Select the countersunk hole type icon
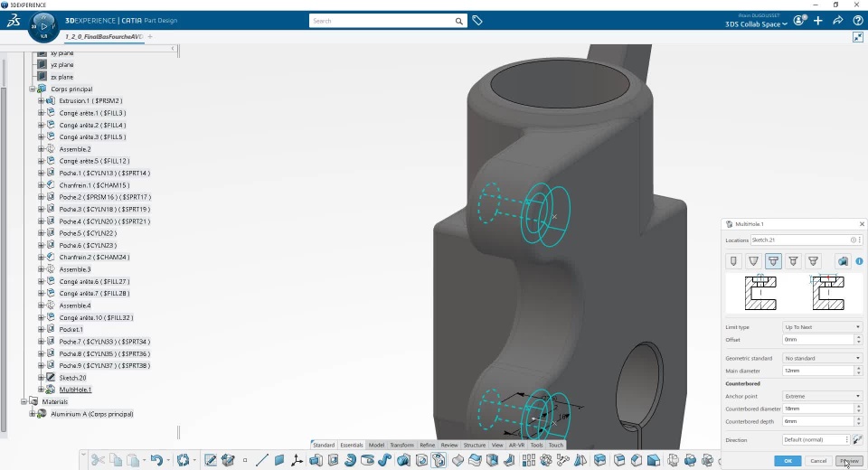The height and width of the screenshot is (470, 868). click(793, 260)
